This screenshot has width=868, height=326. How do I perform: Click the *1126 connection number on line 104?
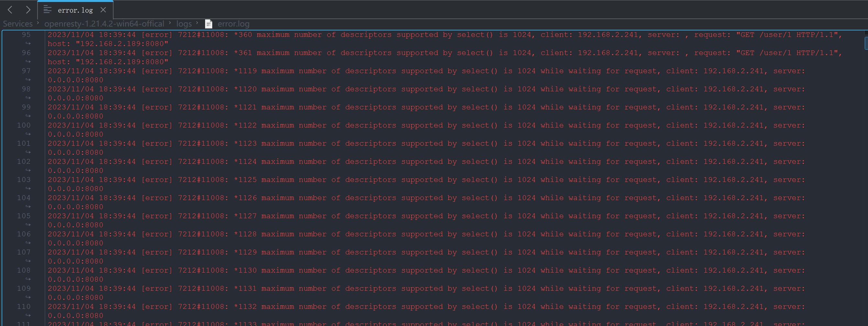(x=245, y=198)
